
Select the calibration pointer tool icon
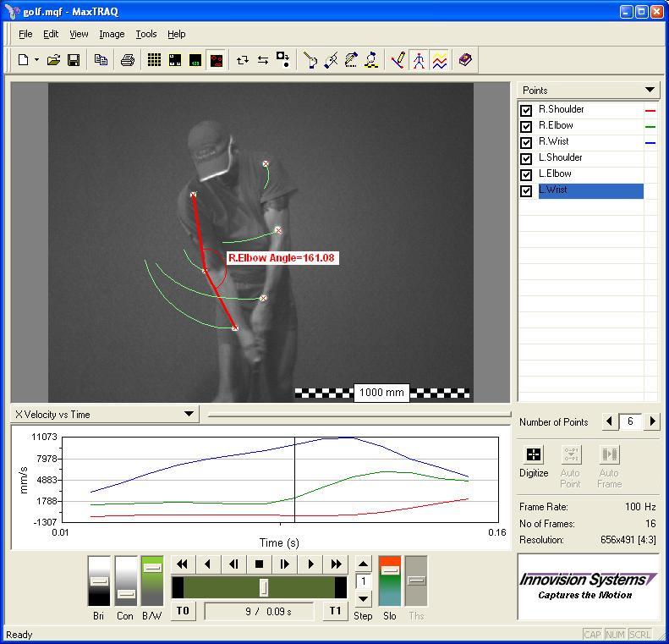tap(310, 60)
